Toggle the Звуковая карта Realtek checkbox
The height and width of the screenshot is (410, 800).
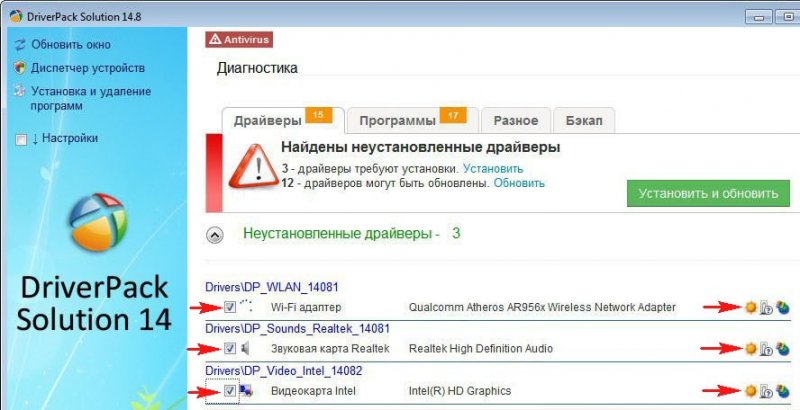click(x=230, y=348)
